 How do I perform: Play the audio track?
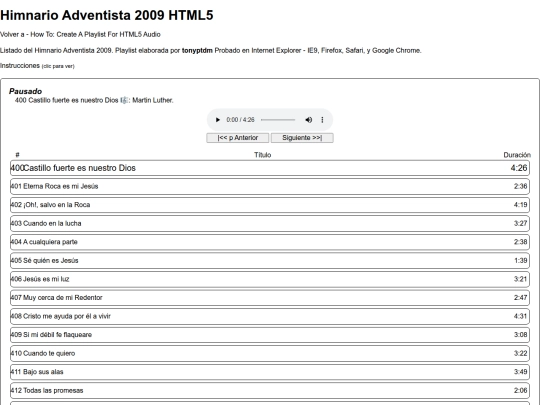217,120
